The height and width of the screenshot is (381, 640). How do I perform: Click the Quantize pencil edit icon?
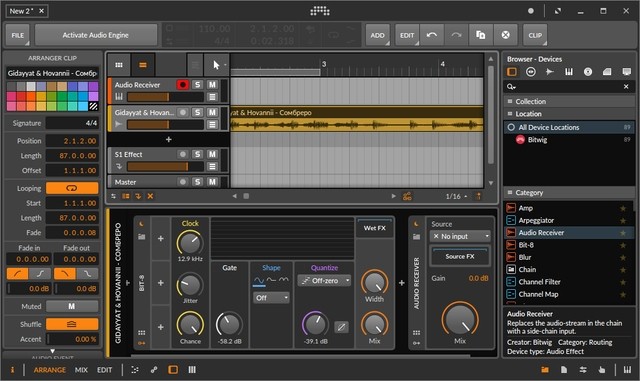[341, 327]
